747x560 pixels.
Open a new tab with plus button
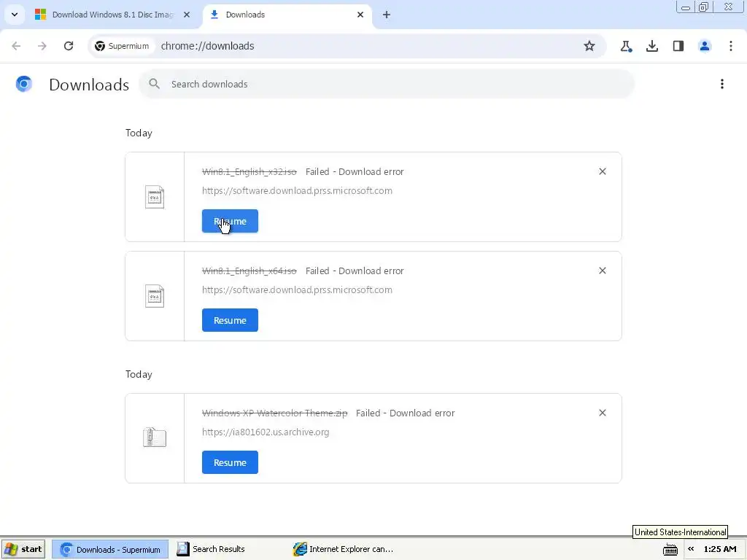click(x=387, y=15)
